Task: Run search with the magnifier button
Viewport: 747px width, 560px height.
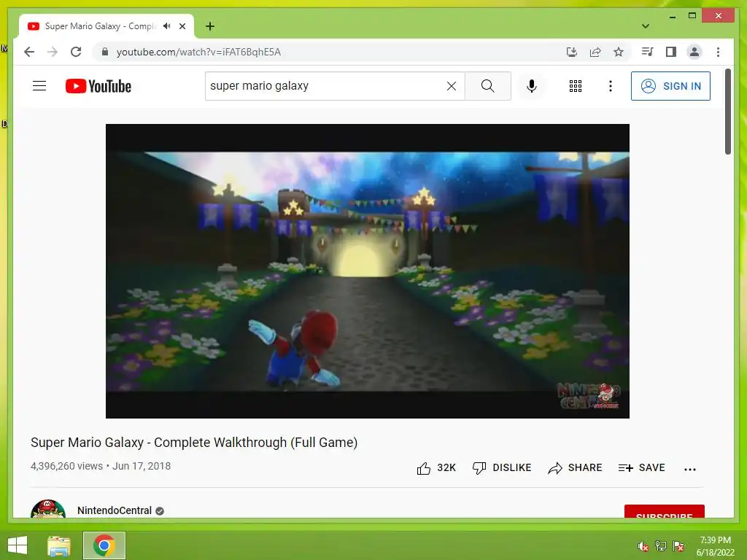Action: (488, 86)
